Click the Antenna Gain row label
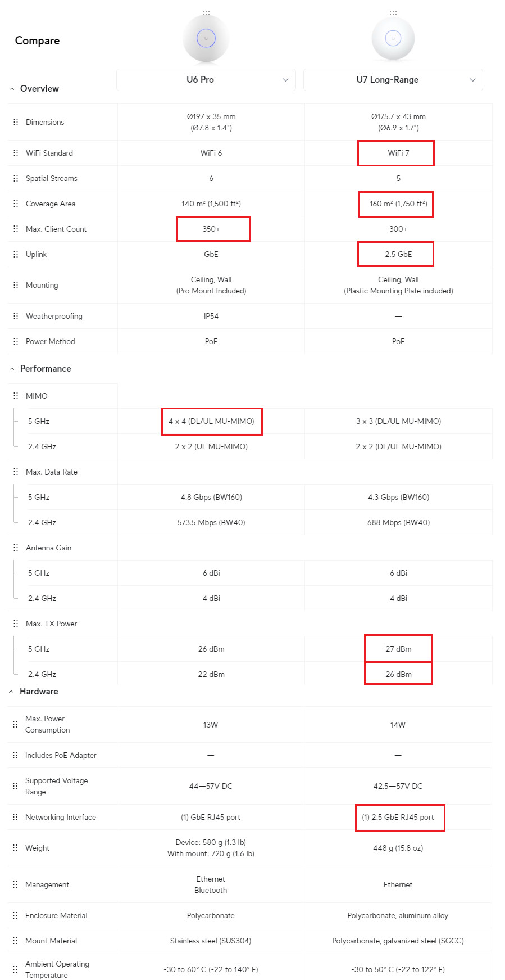This screenshot has width=505, height=980. click(48, 548)
